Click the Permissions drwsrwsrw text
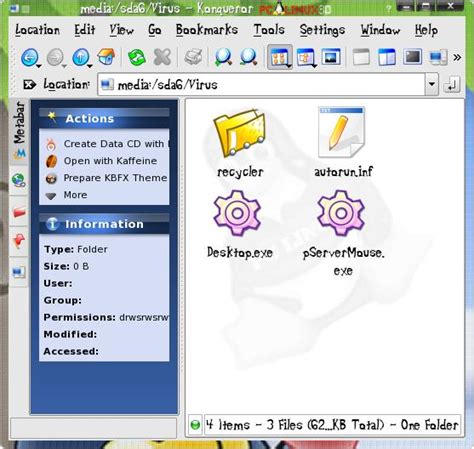This screenshot has height=449, width=474. (107, 317)
